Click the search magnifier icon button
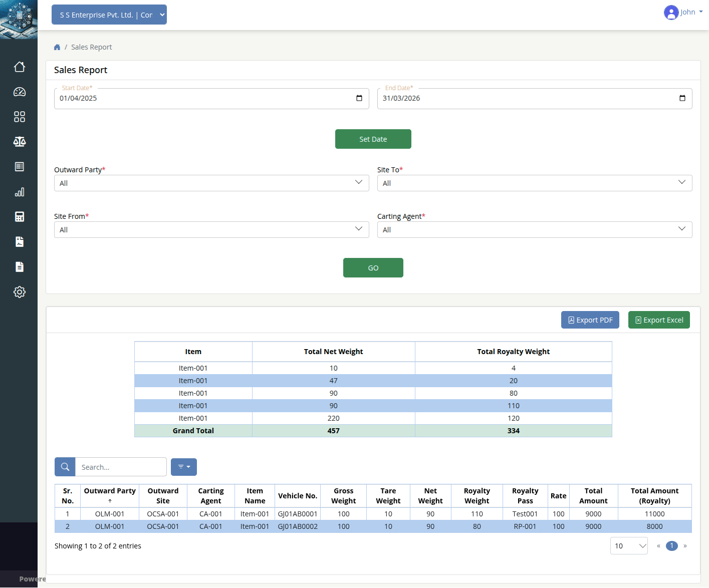709x588 pixels. (65, 467)
